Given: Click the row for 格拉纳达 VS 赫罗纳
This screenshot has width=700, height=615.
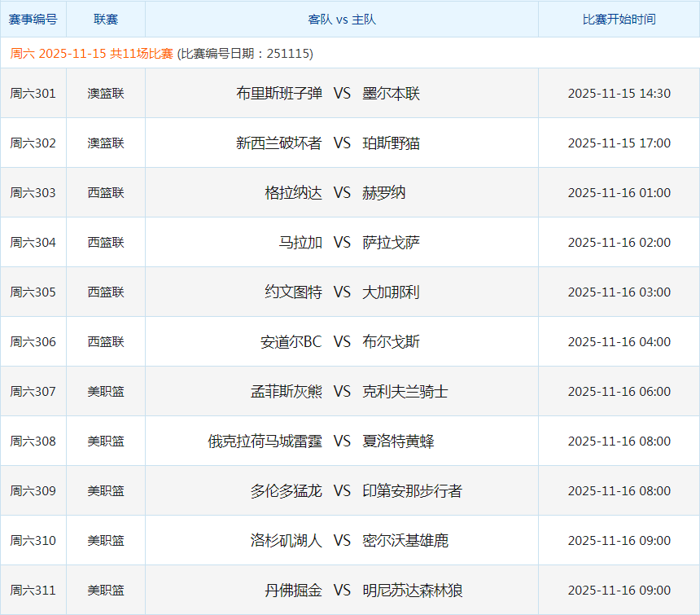Looking at the screenshot, I should (342, 192).
